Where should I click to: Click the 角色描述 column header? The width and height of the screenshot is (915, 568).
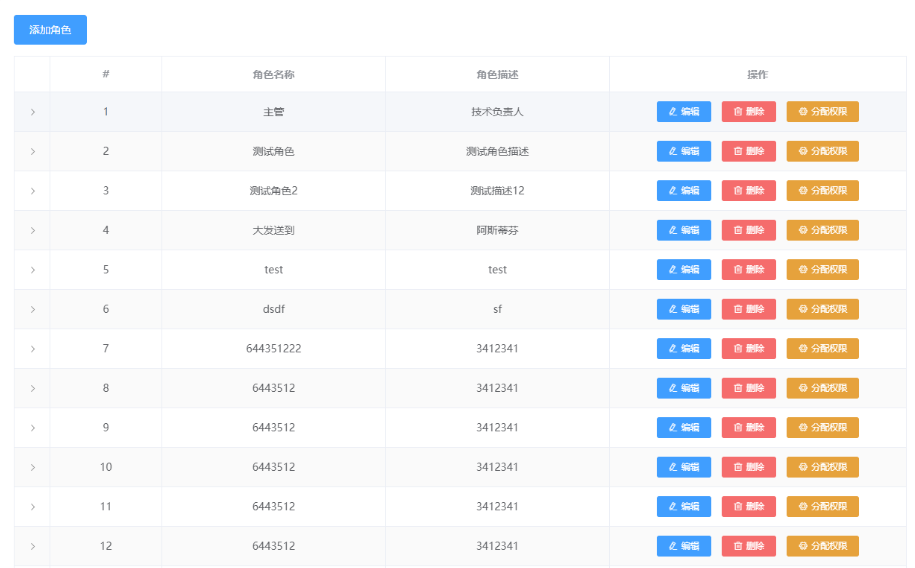pos(497,75)
